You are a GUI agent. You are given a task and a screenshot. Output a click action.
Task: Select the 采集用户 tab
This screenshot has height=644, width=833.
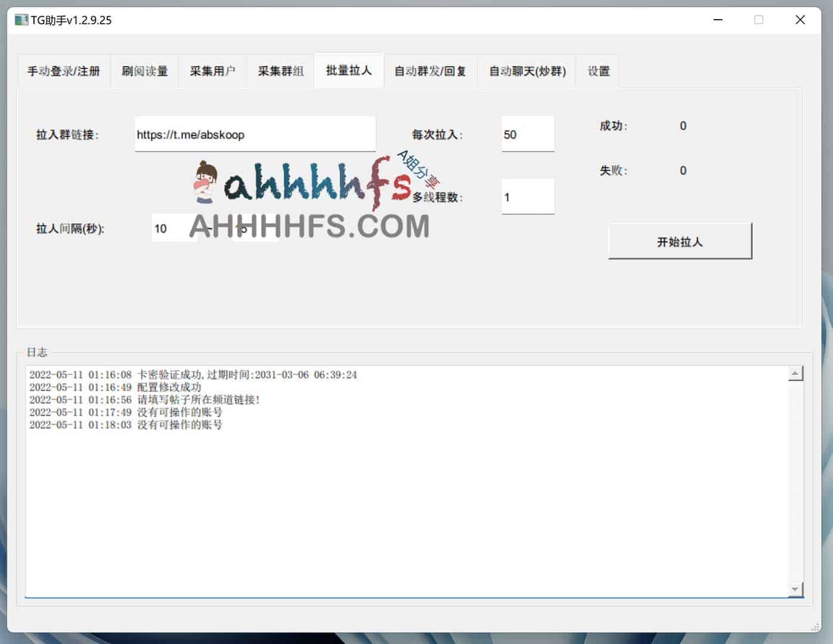213,71
